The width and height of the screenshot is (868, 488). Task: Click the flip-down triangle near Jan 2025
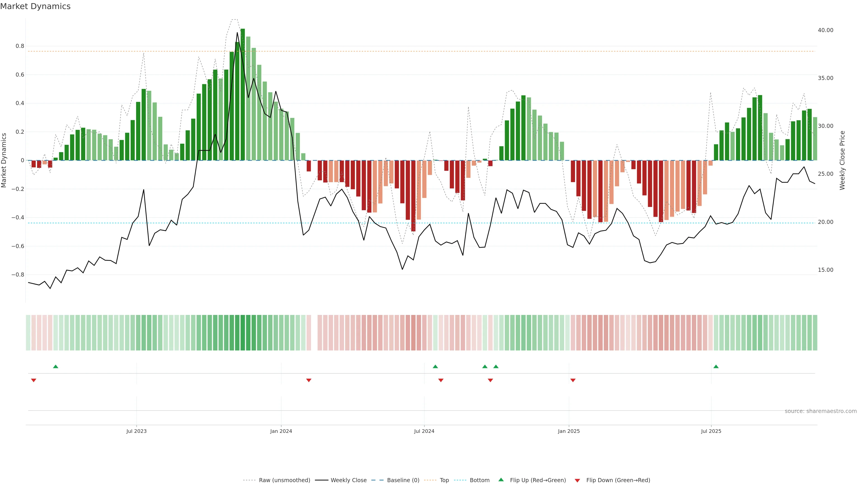tap(573, 380)
